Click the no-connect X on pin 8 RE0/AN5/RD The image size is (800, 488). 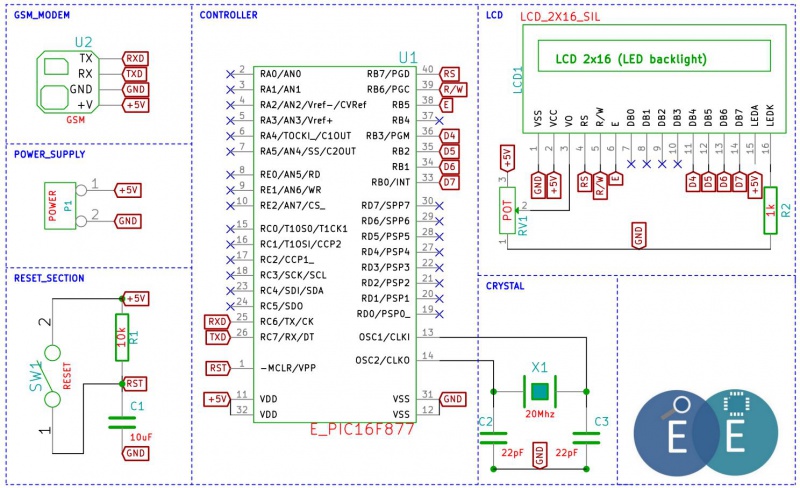230,175
